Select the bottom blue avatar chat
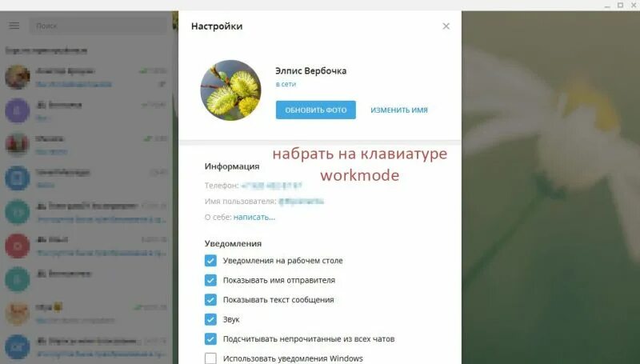This screenshot has height=364, width=640. coord(17,347)
